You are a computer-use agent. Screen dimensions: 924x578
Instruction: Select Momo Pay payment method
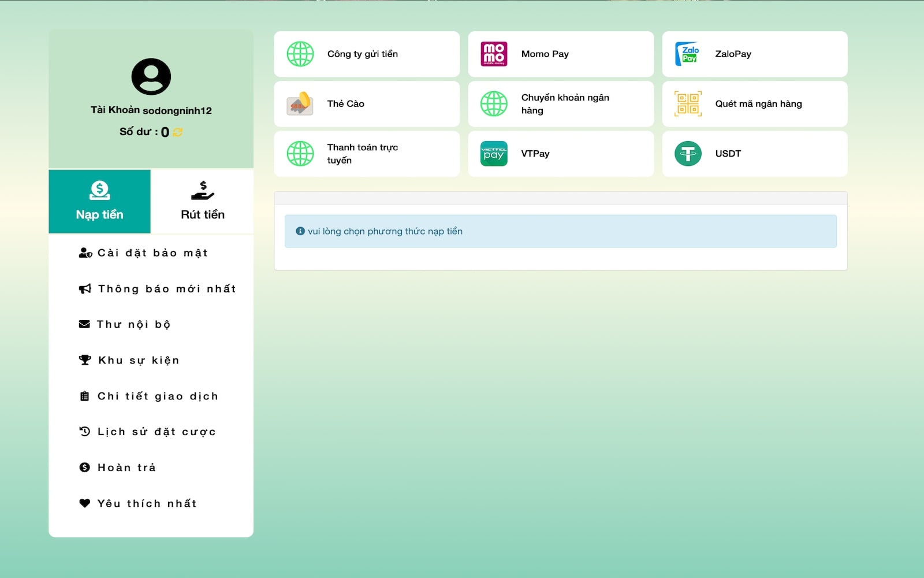[x=561, y=54]
